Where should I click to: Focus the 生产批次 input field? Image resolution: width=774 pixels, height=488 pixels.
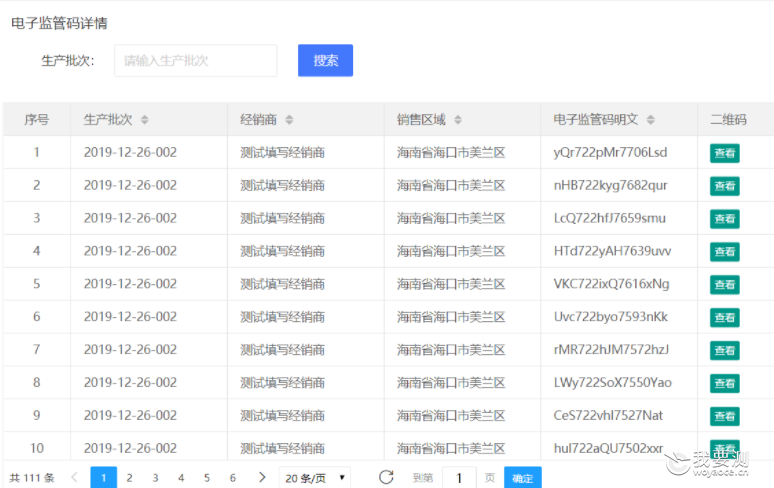(x=195, y=60)
